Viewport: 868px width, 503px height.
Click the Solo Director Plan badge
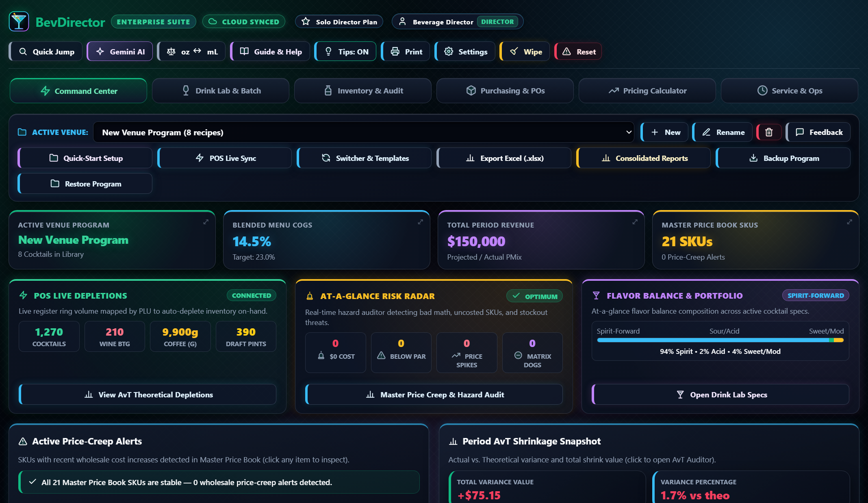(x=339, y=22)
